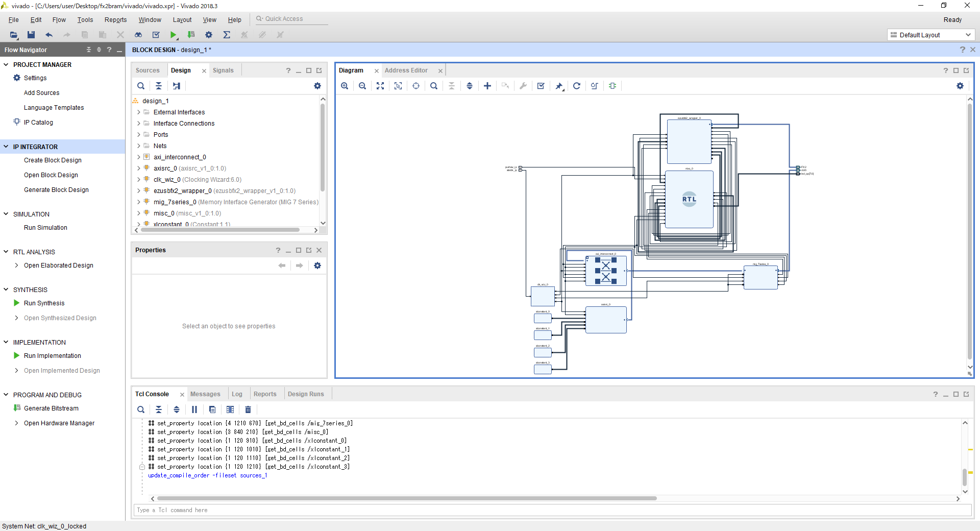980x531 pixels.
Task: Expand the External Interfaces folder
Action: 138,112
